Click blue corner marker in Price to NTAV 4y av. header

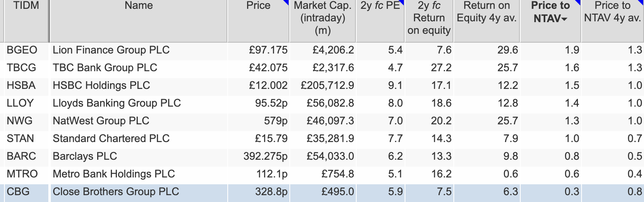[x=641, y=3]
